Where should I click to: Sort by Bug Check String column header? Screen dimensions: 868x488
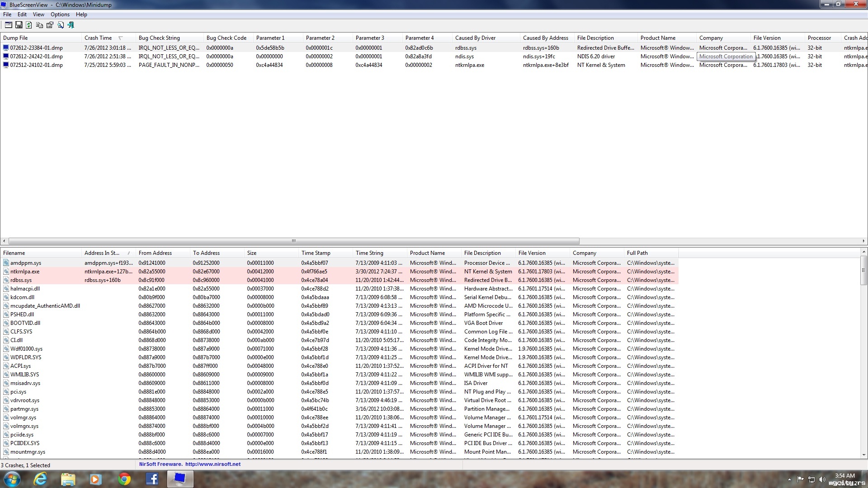point(159,38)
